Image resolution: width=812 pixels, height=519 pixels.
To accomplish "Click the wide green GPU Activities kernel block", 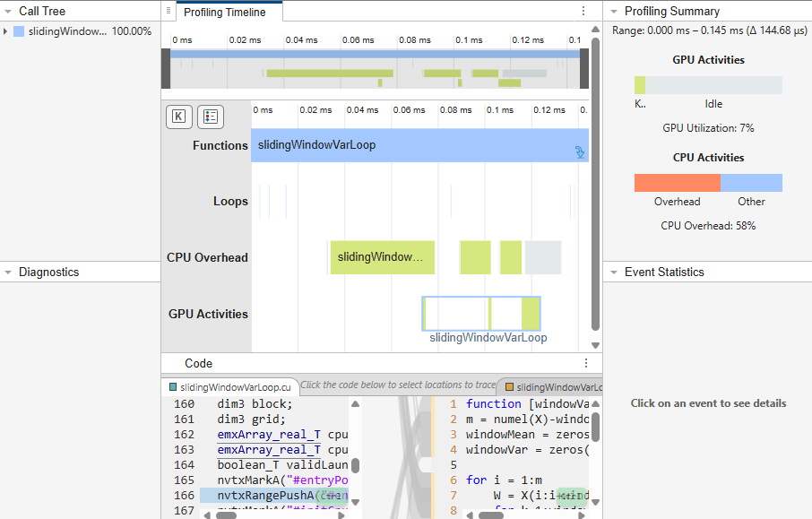I will point(531,314).
